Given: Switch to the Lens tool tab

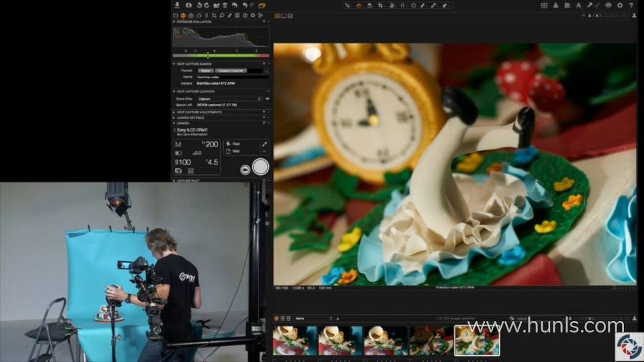Looking at the screenshot, I should coord(207,15).
